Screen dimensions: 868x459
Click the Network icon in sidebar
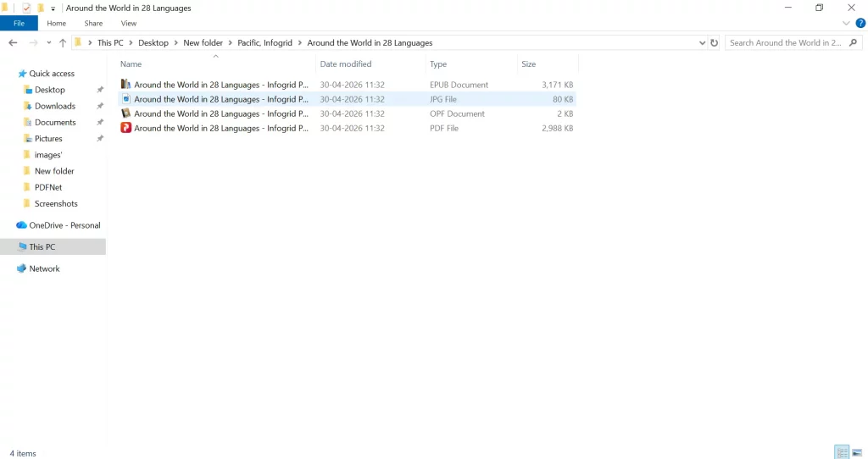(x=21, y=268)
